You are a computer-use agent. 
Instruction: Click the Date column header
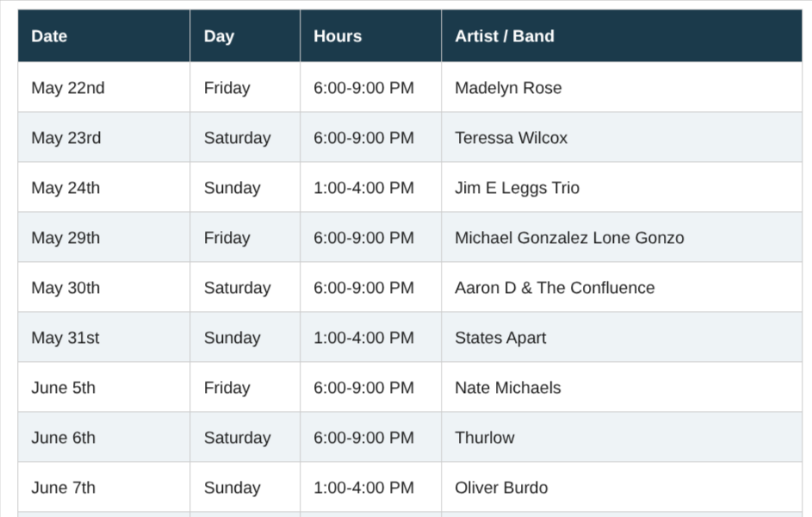pos(103,35)
